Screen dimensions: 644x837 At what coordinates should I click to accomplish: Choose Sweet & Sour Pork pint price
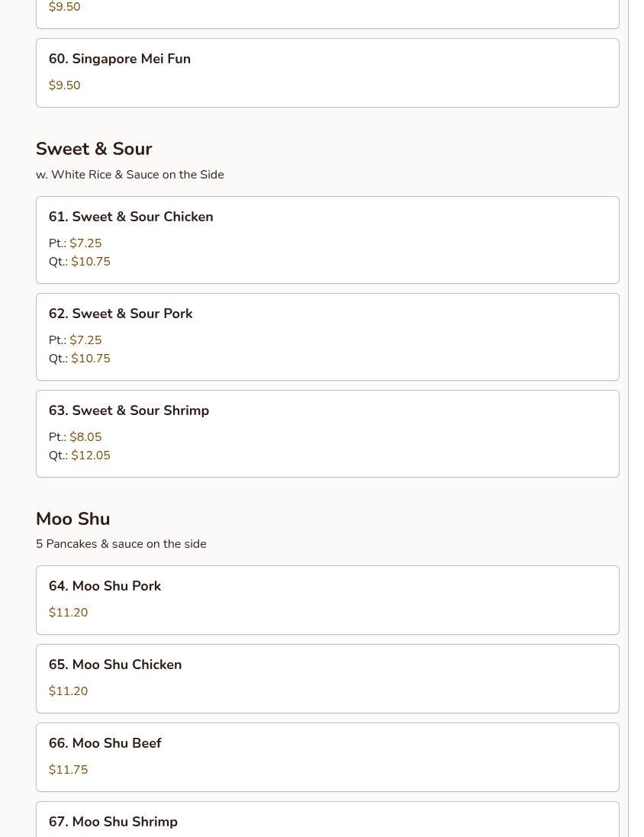pyautogui.click(x=85, y=340)
